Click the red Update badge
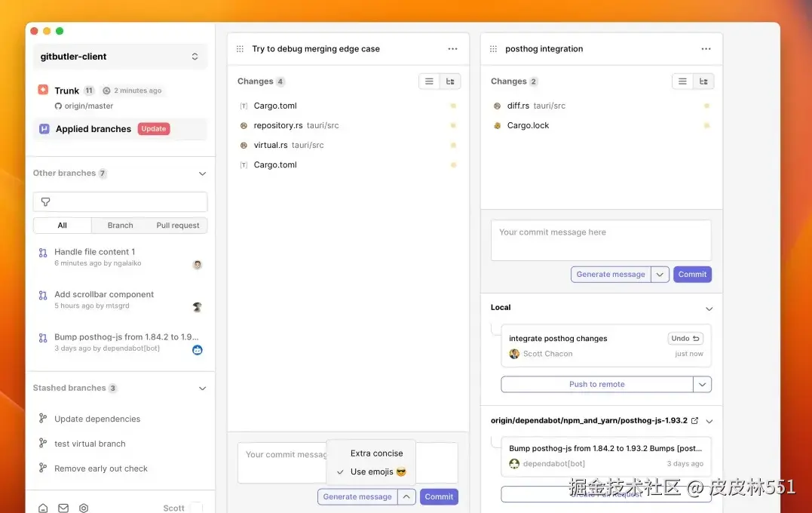 [154, 128]
